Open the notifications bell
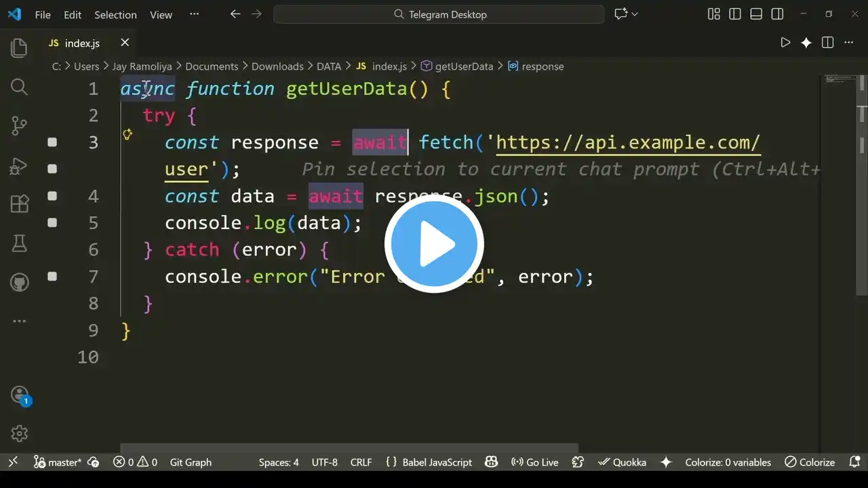868x488 pixels. (855, 462)
